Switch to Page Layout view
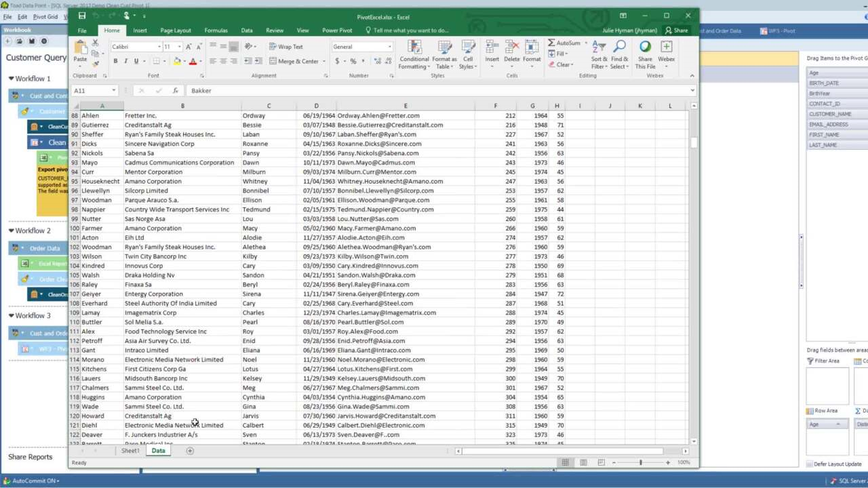The height and width of the screenshot is (488, 868). point(583,462)
